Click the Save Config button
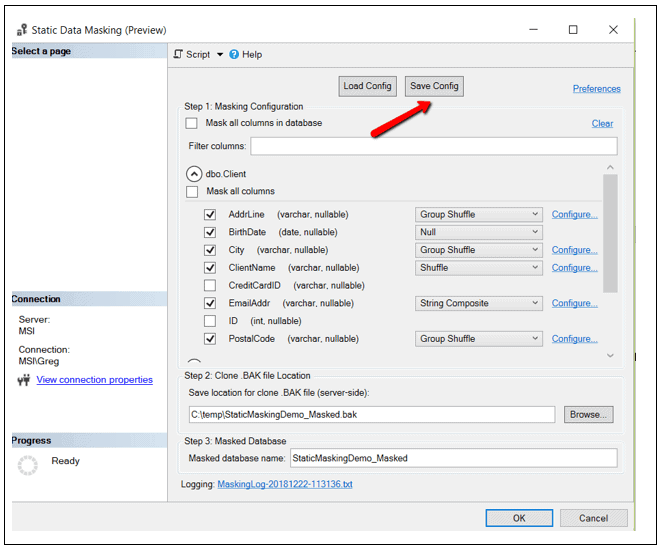The image size is (665, 549). 434,86
